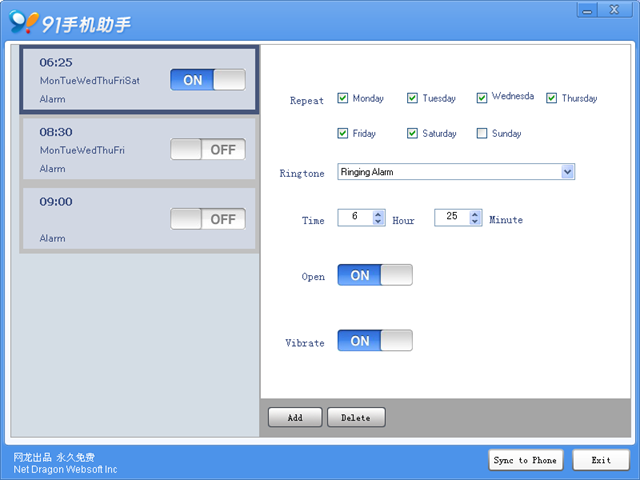Image resolution: width=640 pixels, height=480 pixels.
Task: Uncheck the Tuesday repeat checkbox
Action: [412, 98]
